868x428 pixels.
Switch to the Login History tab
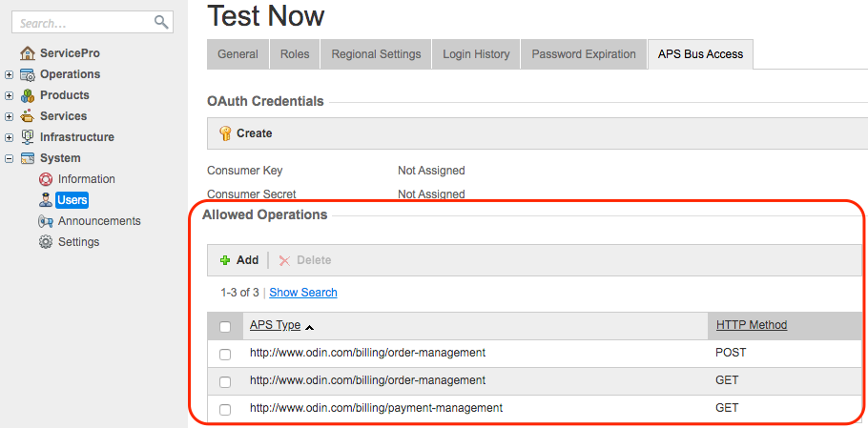point(476,54)
